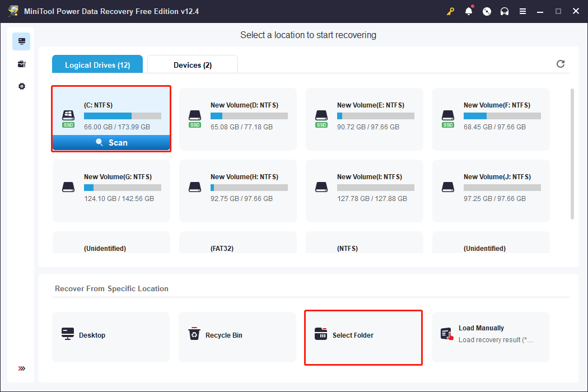
Task: Click the G drive usage bar
Action: pos(123,188)
